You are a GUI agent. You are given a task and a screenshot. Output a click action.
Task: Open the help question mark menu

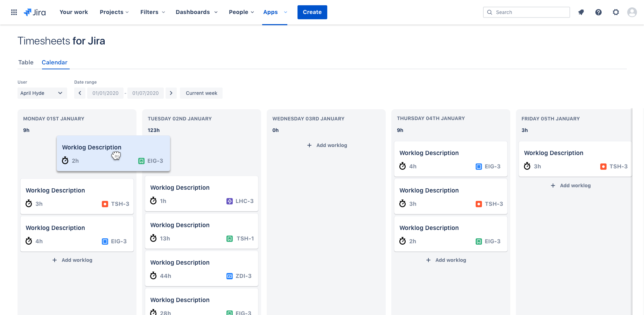tap(598, 12)
